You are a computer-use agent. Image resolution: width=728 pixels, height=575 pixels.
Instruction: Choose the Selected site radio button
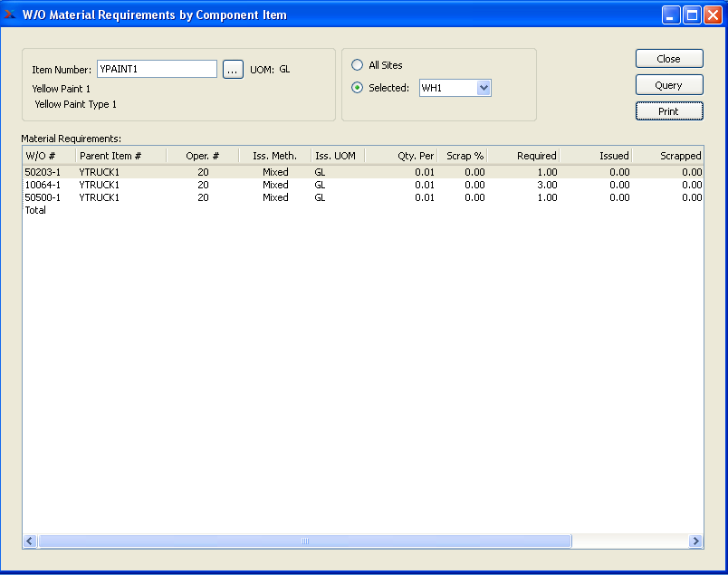(x=358, y=88)
